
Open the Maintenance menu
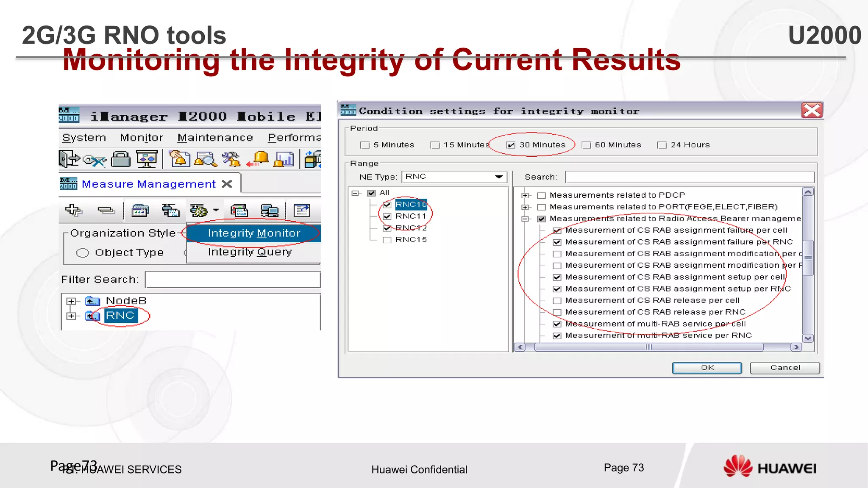point(215,138)
